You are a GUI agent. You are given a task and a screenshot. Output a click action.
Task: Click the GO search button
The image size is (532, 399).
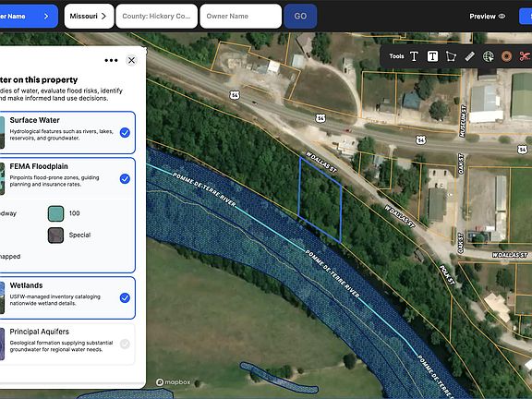click(300, 17)
